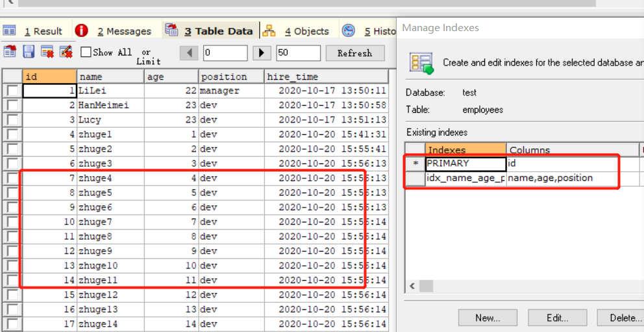Click the HanMeimei name cell
The width and height of the screenshot is (644, 332).
click(x=110, y=106)
